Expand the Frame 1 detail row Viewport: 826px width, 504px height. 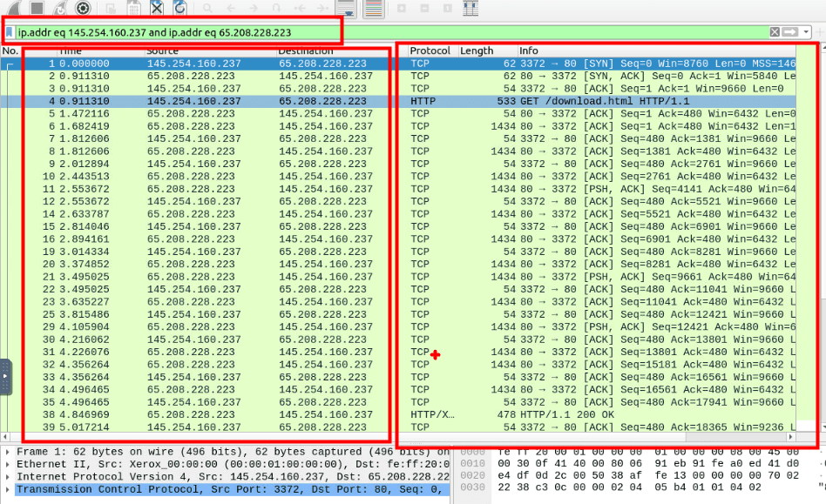pos(9,453)
